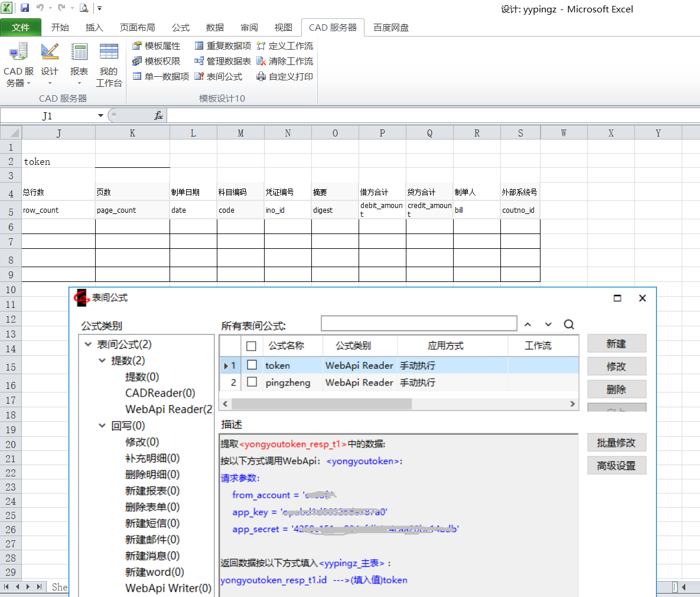
Task: Click the 自定义打印 printer icon
Action: tap(261, 77)
